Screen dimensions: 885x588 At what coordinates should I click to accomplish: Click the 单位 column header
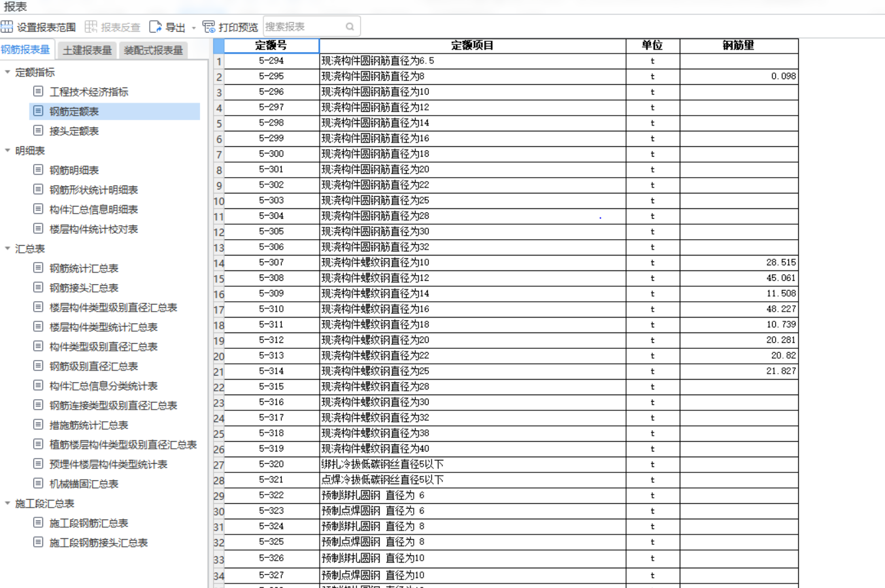pos(652,46)
